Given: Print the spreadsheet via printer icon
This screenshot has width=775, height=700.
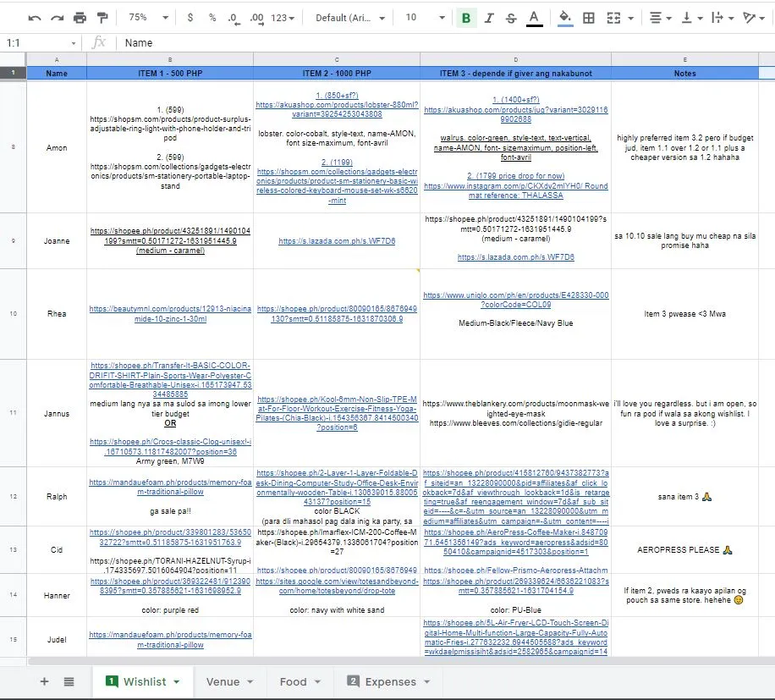Looking at the screenshot, I should coord(80,19).
